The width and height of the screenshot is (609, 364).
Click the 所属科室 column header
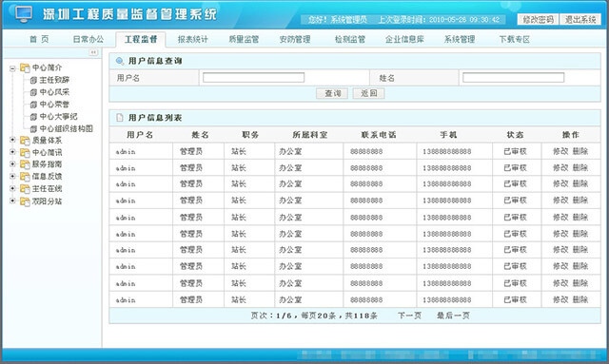309,135
